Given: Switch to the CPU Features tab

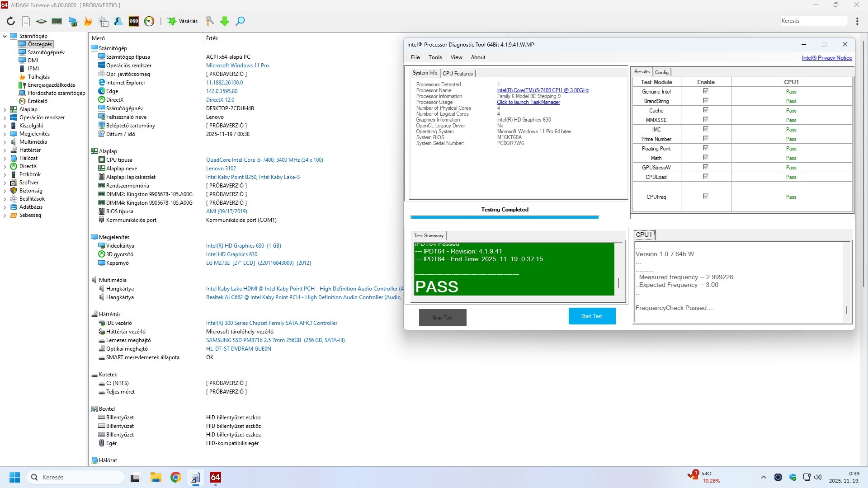Looking at the screenshot, I should (x=458, y=73).
